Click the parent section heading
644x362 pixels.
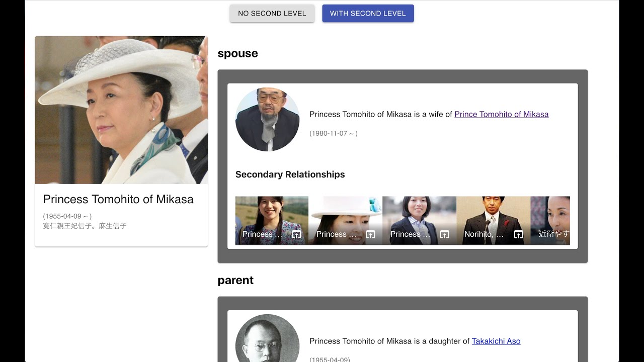pyautogui.click(x=235, y=280)
